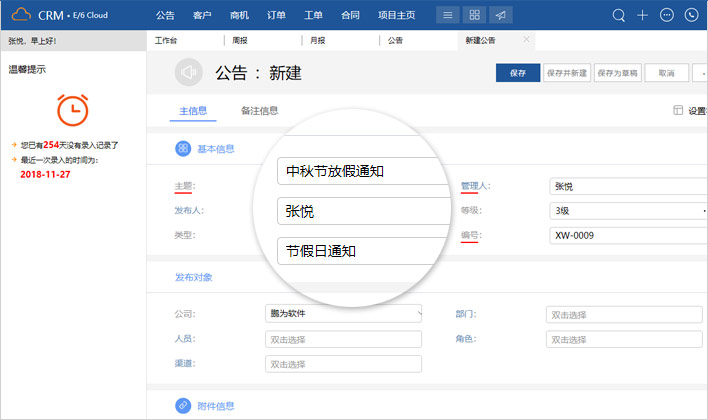Click the phone icon in header
Screen dimensions: 708x420
pyautogui.click(x=691, y=15)
